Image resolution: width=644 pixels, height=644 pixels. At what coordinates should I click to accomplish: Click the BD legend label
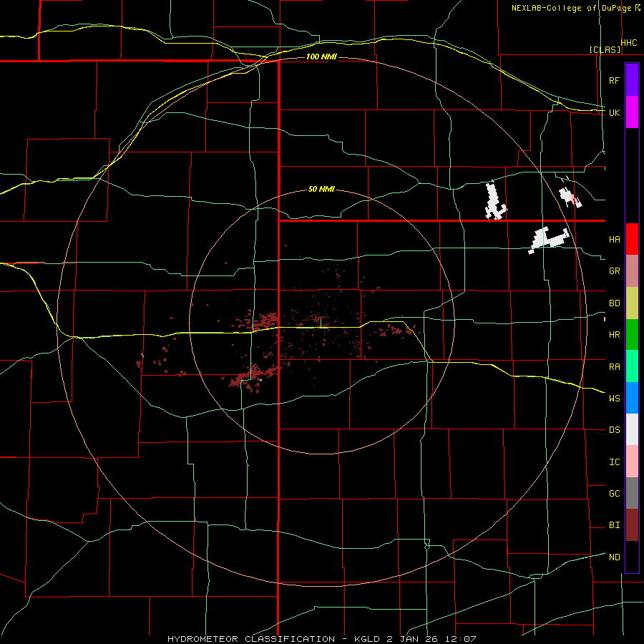(614, 303)
